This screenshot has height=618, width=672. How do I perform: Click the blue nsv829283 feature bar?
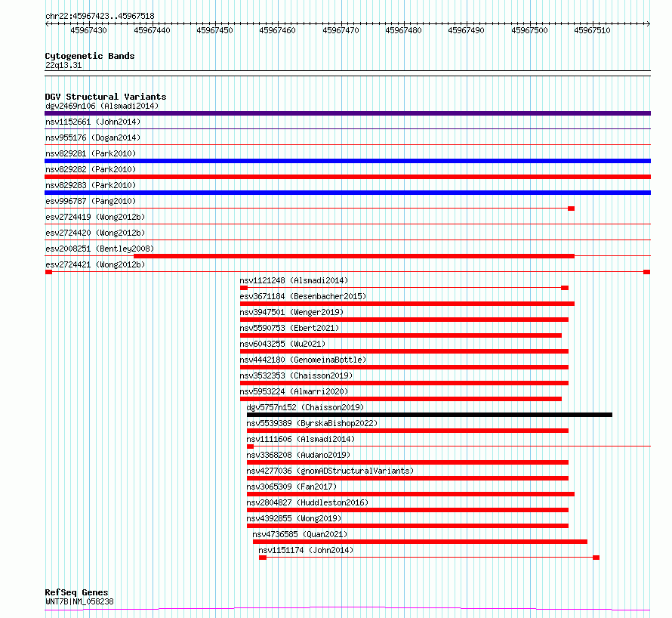(347, 193)
